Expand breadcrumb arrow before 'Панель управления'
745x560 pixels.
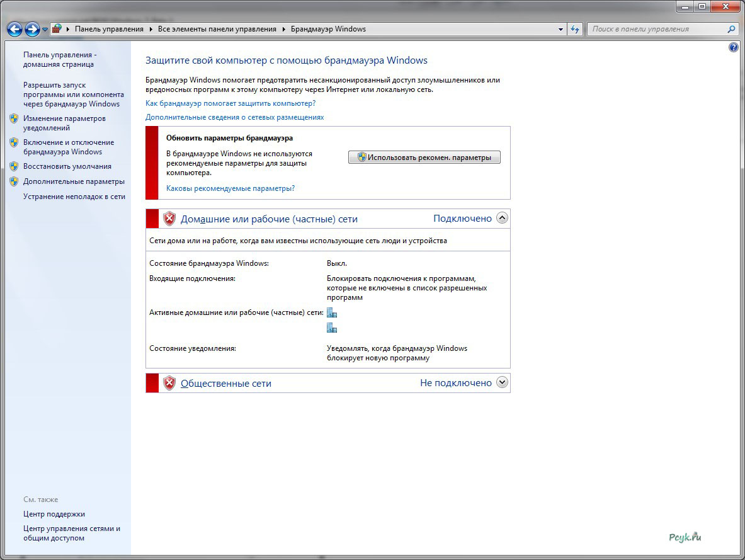(67, 30)
